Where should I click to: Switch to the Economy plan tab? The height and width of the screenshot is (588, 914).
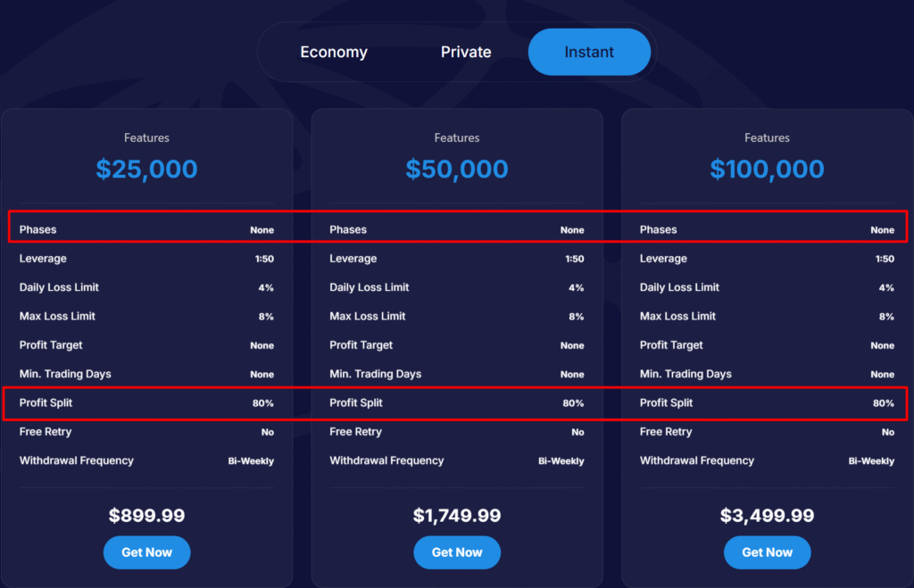pyautogui.click(x=334, y=52)
